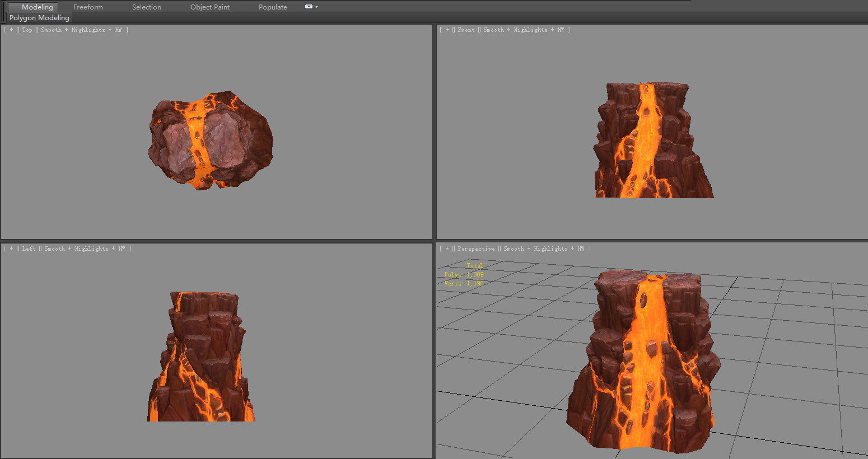Click the yellow Total statistics heading
The width and height of the screenshot is (868, 459).
pos(475,265)
